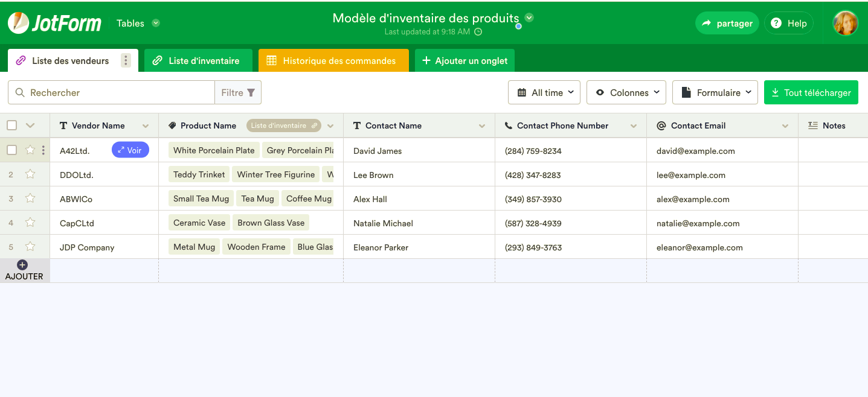Open the Liste des vendeurs tab options dots
Image resolution: width=868 pixels, height=397 pixels.
pos(126,60)
